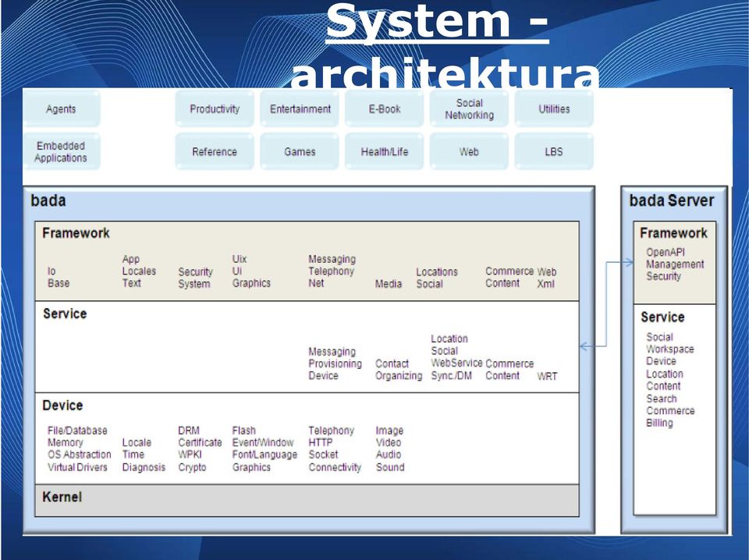The height and width of the screenshot is (560, 749).
Task: Click the 'WPKI' entry in Device
Action: click(x=190, y=455)
